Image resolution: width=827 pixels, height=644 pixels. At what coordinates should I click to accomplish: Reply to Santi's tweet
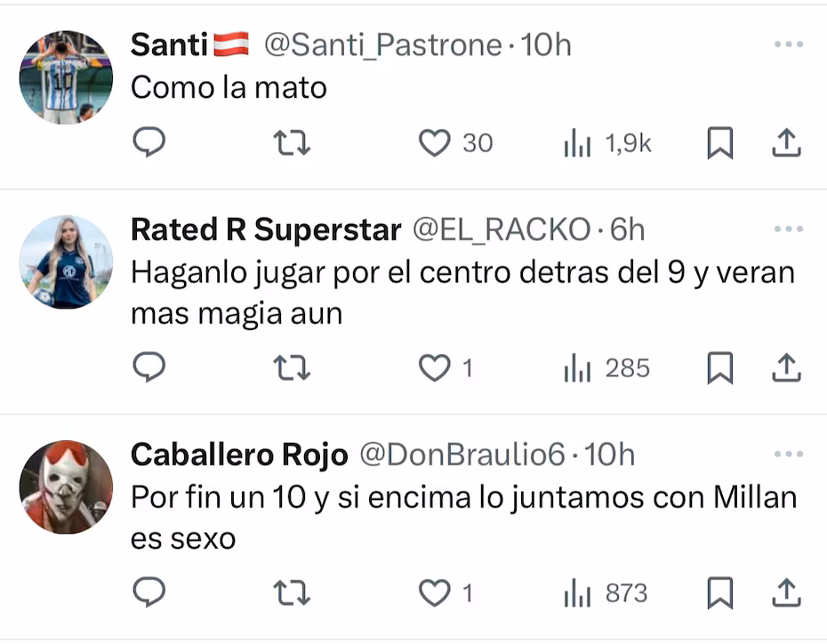click(x=149, y=143)
